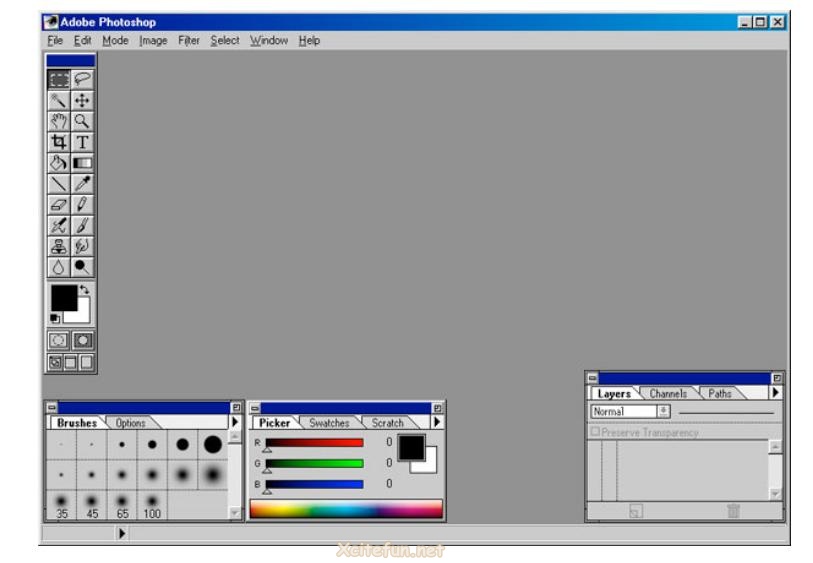Open the Help menu
Image resolution: width=813 pixels, height=563 pixels.
pyautogui.click(x=309, y=40)
